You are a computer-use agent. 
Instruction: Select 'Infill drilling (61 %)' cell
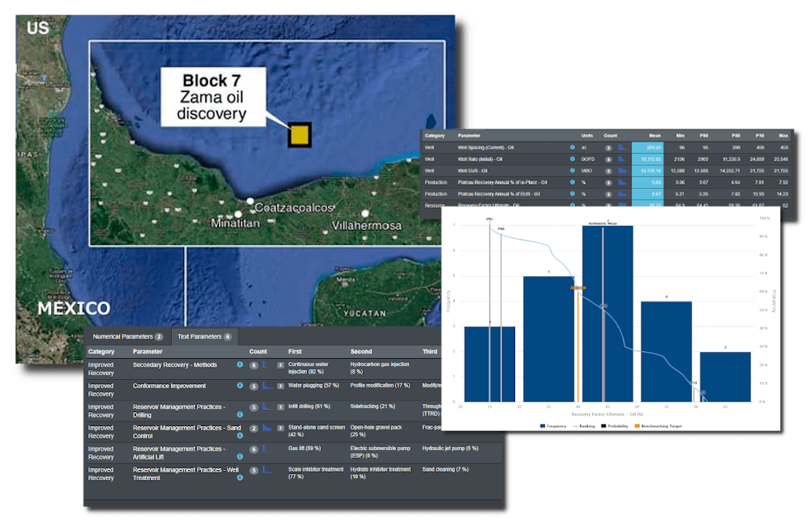pyautogui.click(x=309, y=407)
